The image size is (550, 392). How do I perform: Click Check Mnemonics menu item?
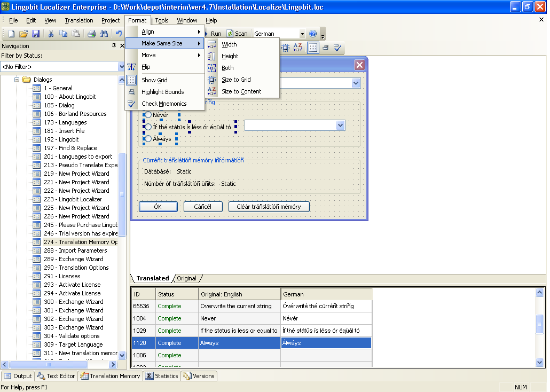click(165, 104)
